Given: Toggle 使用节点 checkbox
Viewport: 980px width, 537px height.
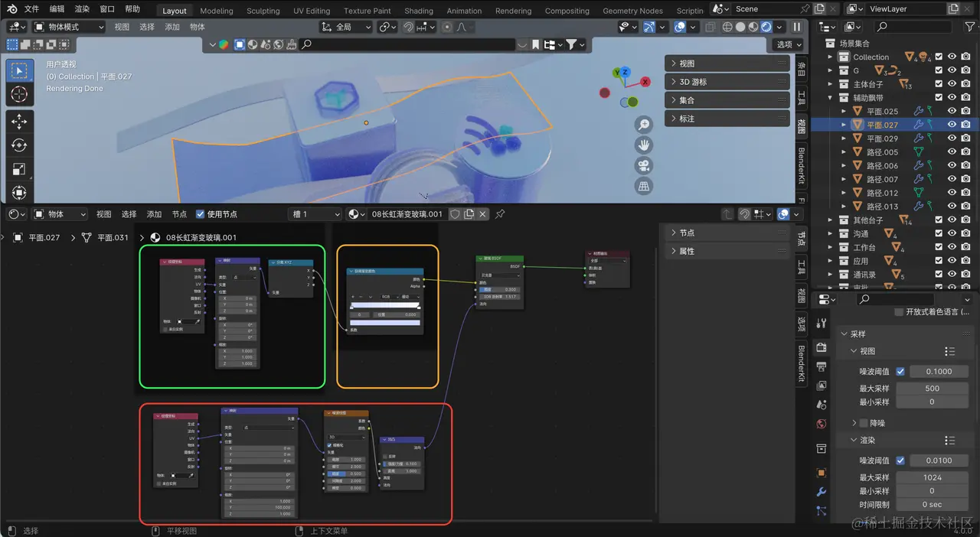Looking at the screenshot, I should click(201, 214).
